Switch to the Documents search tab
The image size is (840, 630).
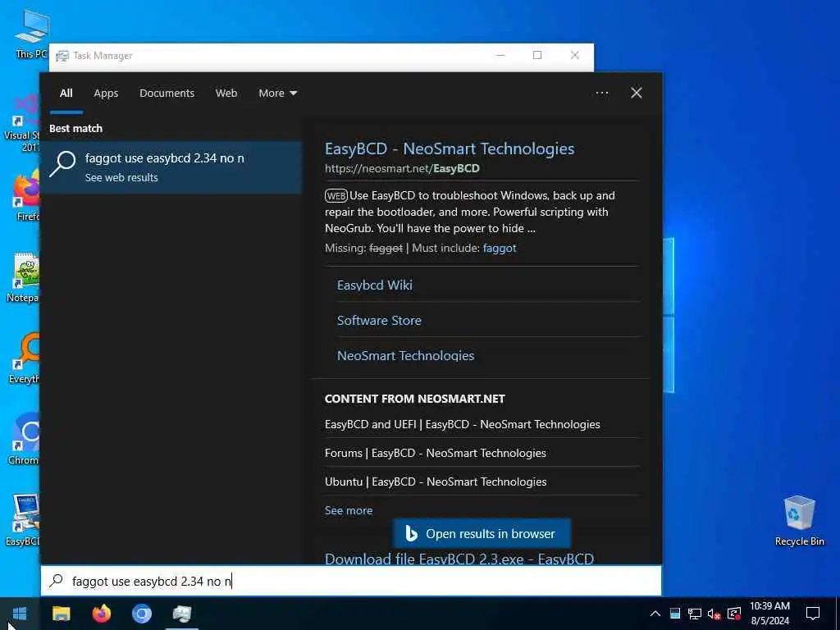[167, 94]
